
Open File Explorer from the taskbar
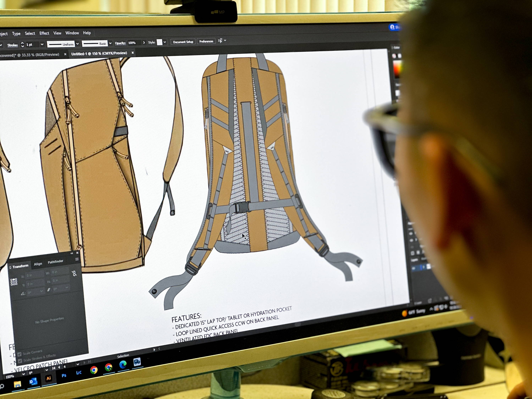(17, 384)
